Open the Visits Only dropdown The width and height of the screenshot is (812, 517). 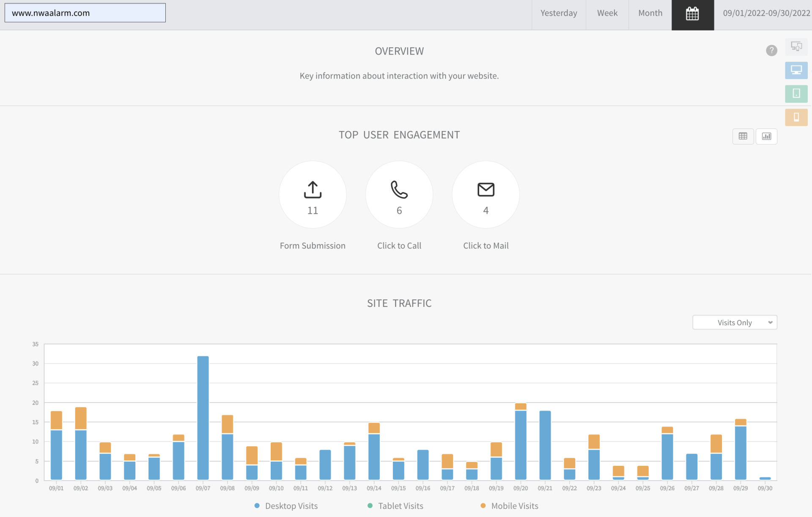tap(735, 323)
